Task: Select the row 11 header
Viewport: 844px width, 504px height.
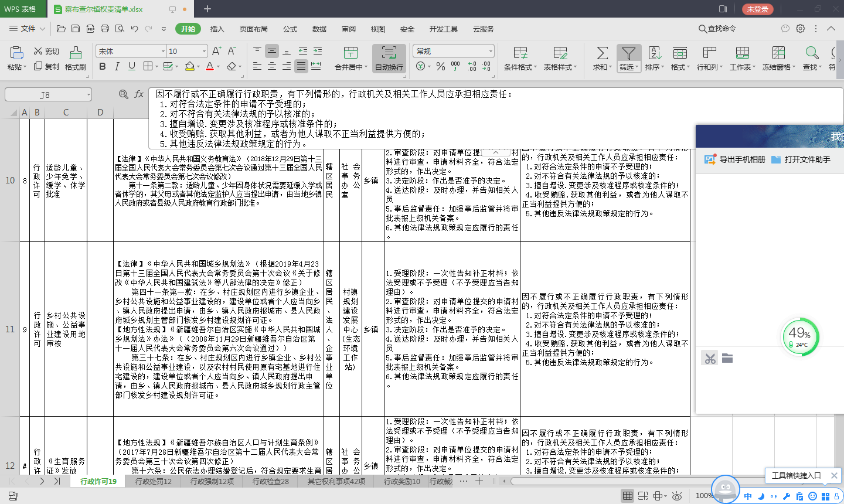Action: (x=10, y=329)
